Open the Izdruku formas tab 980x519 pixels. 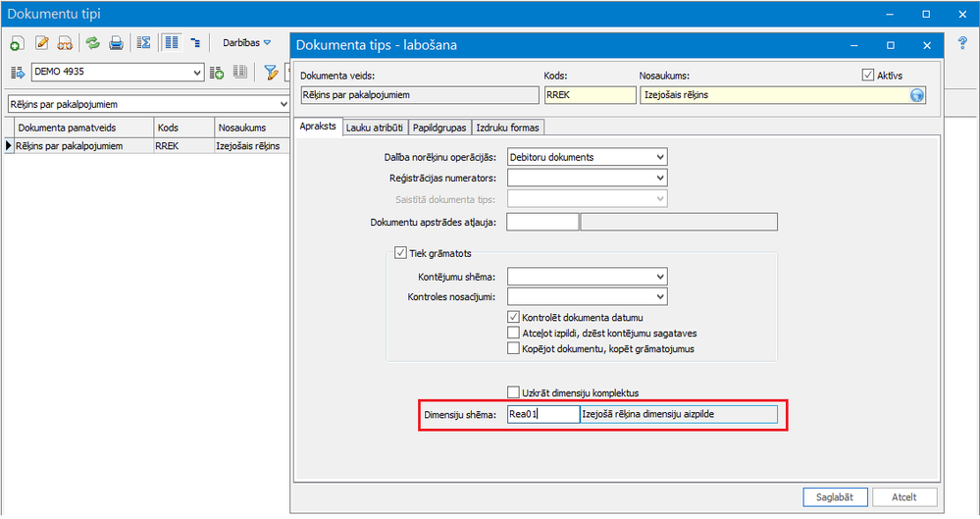[x=507, y=128]
